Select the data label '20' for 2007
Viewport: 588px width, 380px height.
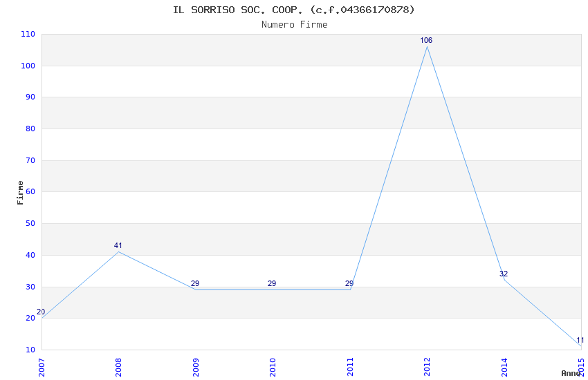click(x=41, y=312)
